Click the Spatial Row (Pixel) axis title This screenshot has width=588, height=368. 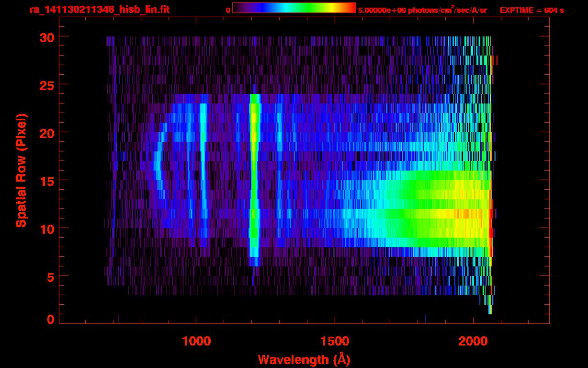pyautogui.click(x=21, y=170)
